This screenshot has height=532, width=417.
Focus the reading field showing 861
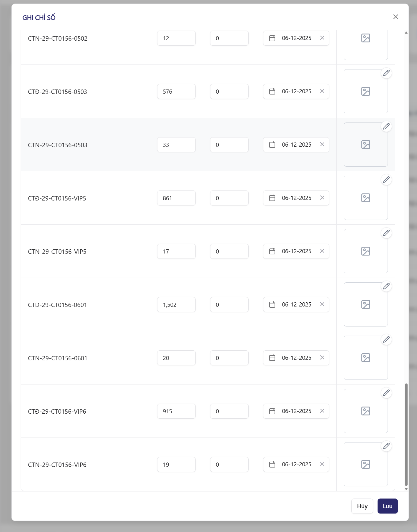tap(176, 198)
